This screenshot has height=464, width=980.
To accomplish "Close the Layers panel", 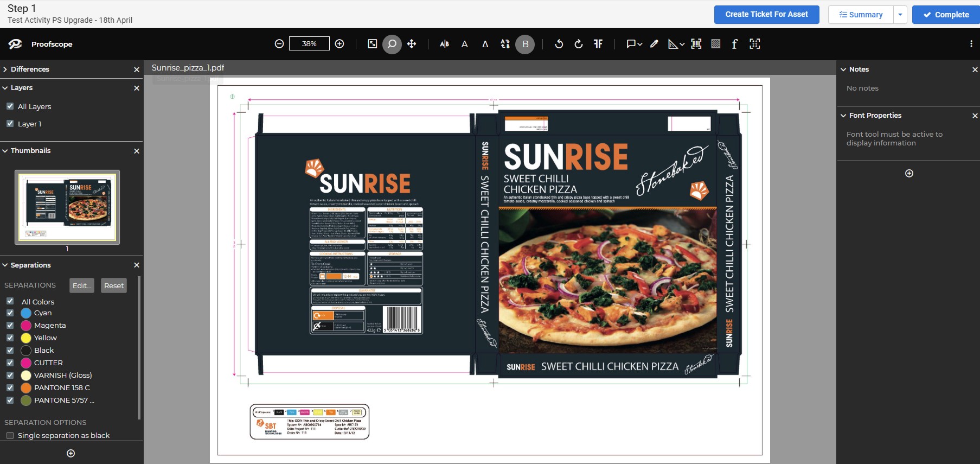I will coord(137,88).
